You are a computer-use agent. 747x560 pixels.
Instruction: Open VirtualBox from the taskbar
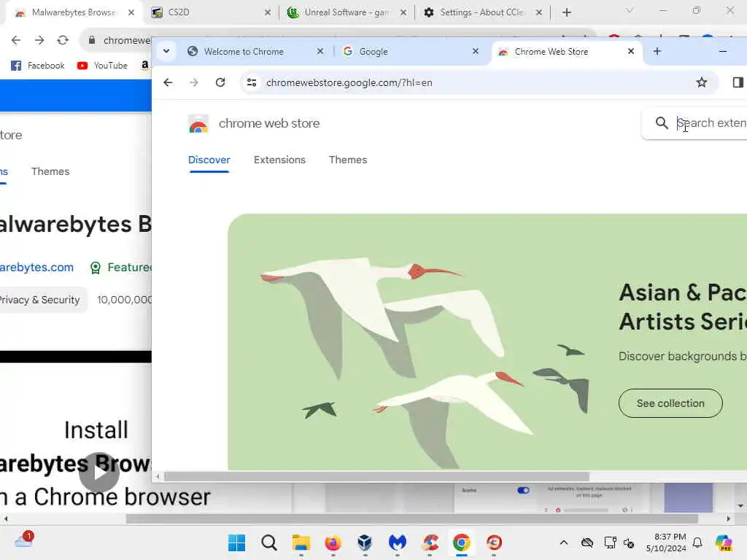[x=365, y=542]
